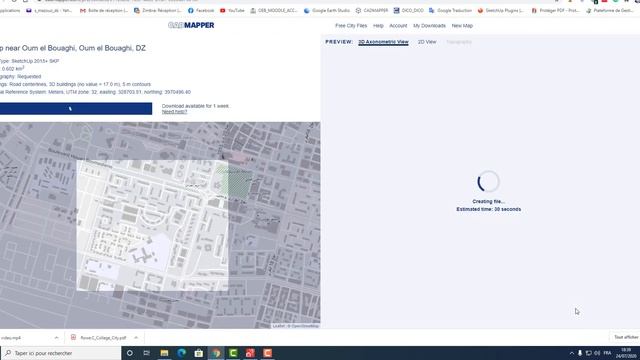
Task: Open the YouTube bookmark
Action: [232, 11]
